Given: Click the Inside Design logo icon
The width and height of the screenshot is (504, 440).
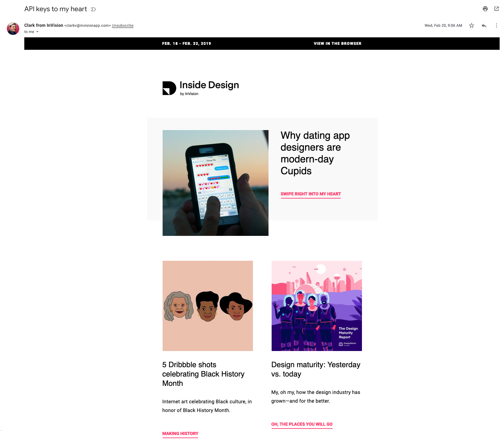Looking at the screenshot, I should pyautogui.click(x=169, y=88).
